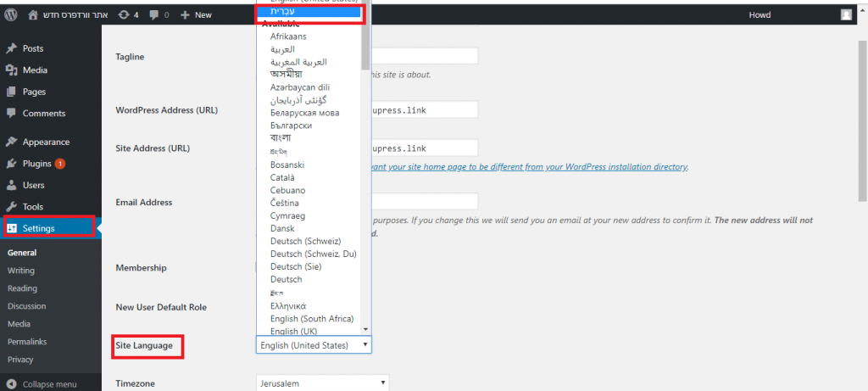Viewport: 868px width, 391px height.
Task: Visit site via home icon
Action: coord(34,15)
